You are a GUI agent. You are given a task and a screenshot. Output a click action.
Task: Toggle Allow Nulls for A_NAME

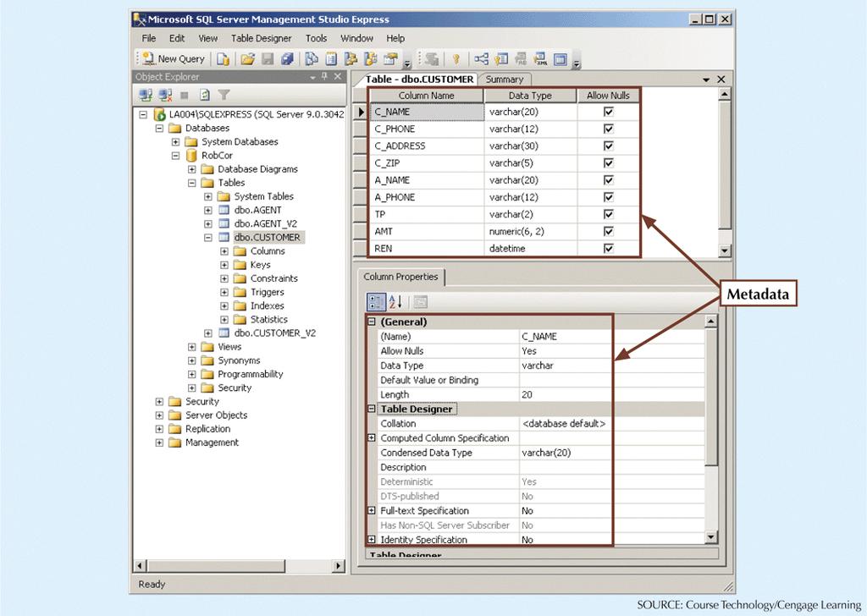point(608,180)
